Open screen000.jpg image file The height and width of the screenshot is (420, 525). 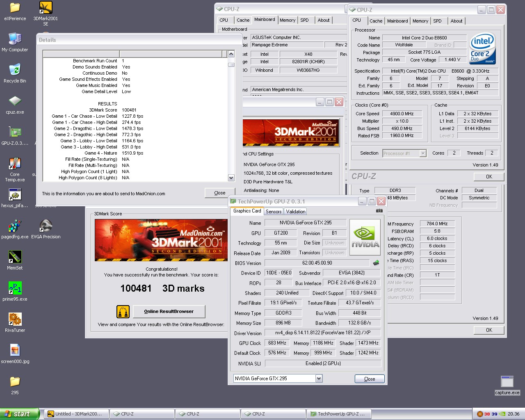tap(15, 354)
